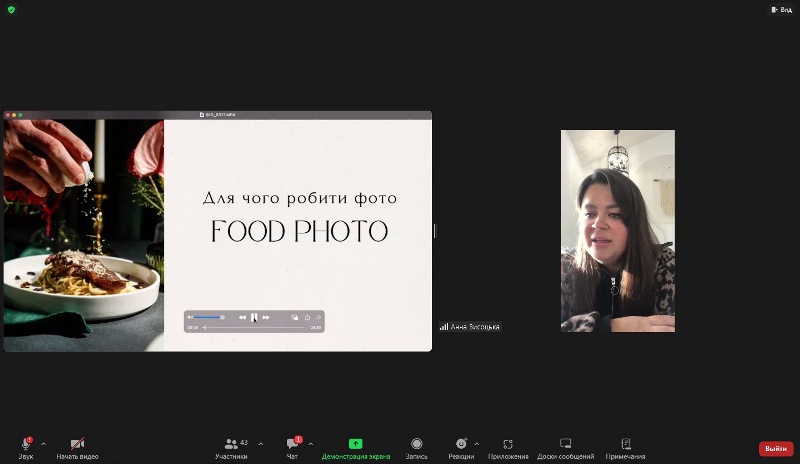Image resolution: width=800 pixels, height=464 pixels.
Task: Fast-forward the shared video
Action: click(x=266, y=318)
